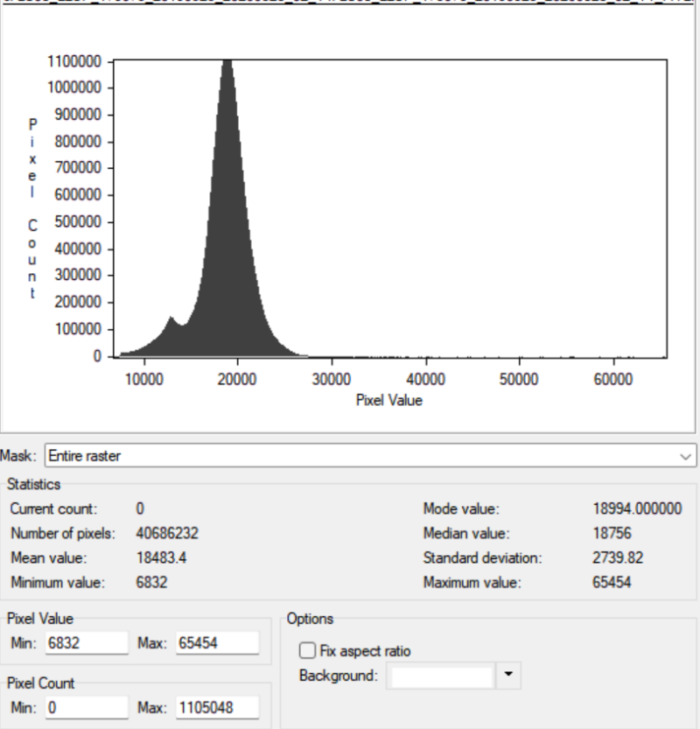Click the Pixel Count Min field 0
The width and height of the screenshot is (700, 729).
point(87,708)
